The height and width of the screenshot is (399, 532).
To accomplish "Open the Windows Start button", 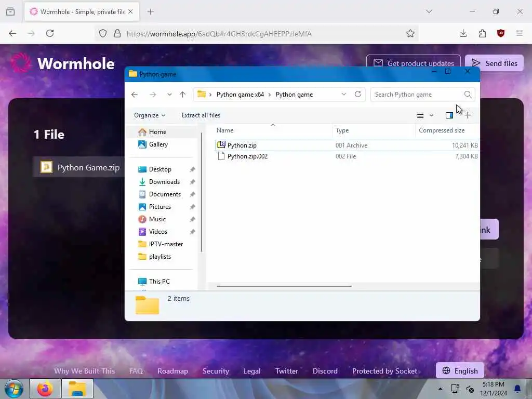I will click(x=14, y=389).
